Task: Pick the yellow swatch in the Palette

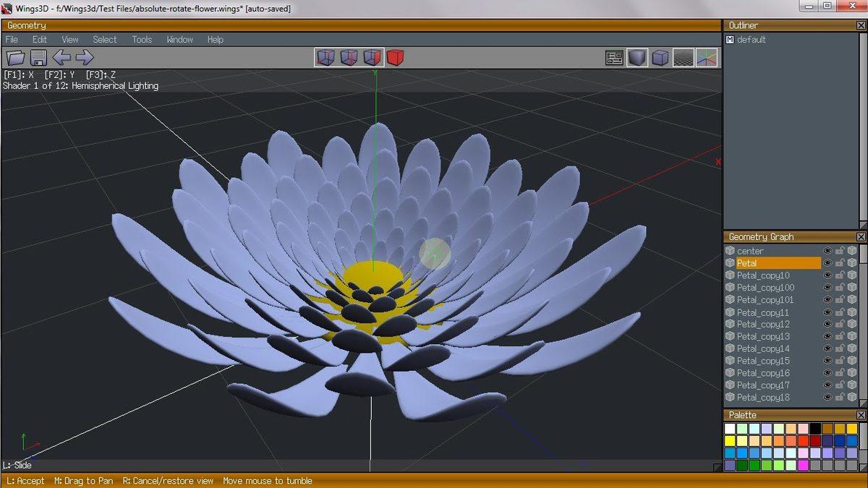Action: (729, 440)
